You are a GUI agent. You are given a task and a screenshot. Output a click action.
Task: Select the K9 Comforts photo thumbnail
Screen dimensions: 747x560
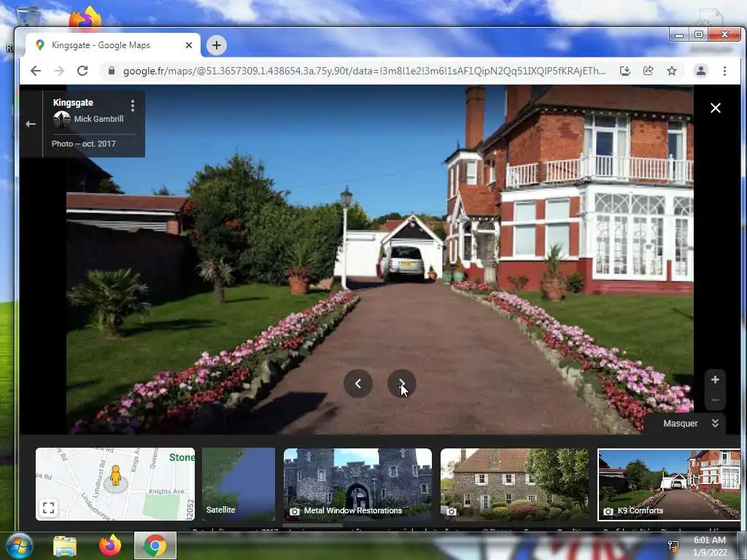pyautogui.click(x=670, y=485)
